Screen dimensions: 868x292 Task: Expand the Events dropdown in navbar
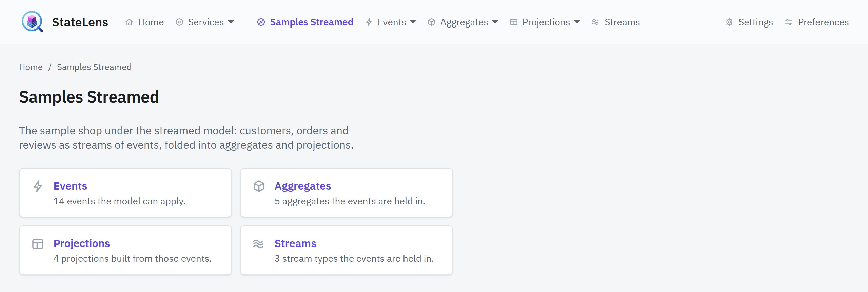(x=391, y=22)
